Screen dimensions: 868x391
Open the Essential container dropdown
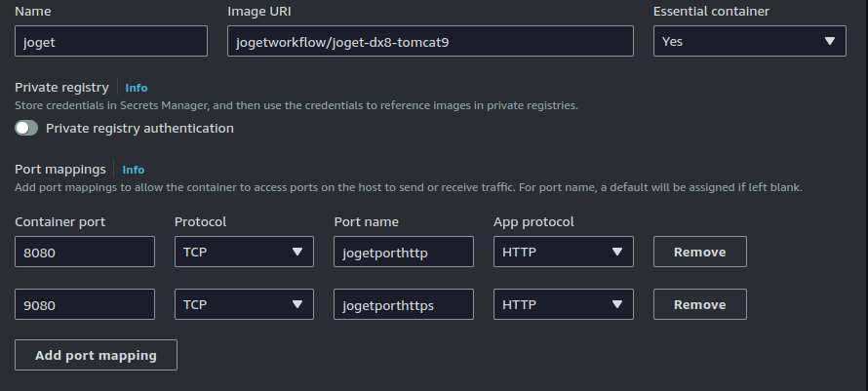coord(748,41)
